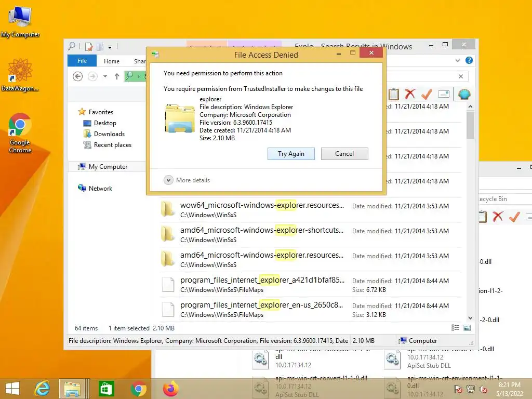Image resolution: width=532 pixels, height=399 pixels.
Task: Click the Properties card icon in Explorer toolbar
Action: [444, 94]
